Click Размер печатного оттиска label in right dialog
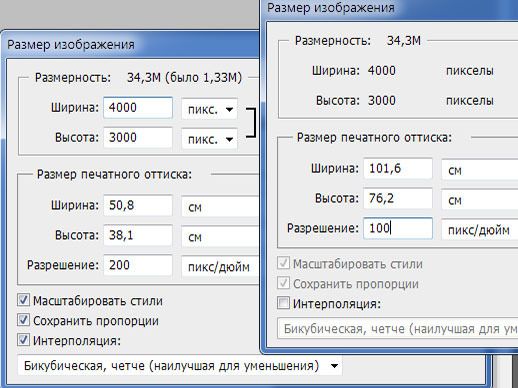518x388 pixels. coord(374,137)
